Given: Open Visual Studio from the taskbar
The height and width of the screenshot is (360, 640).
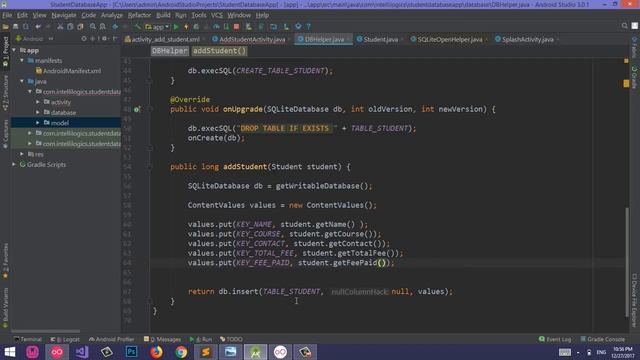Looking at the screenshot, I should coord(82,352).
